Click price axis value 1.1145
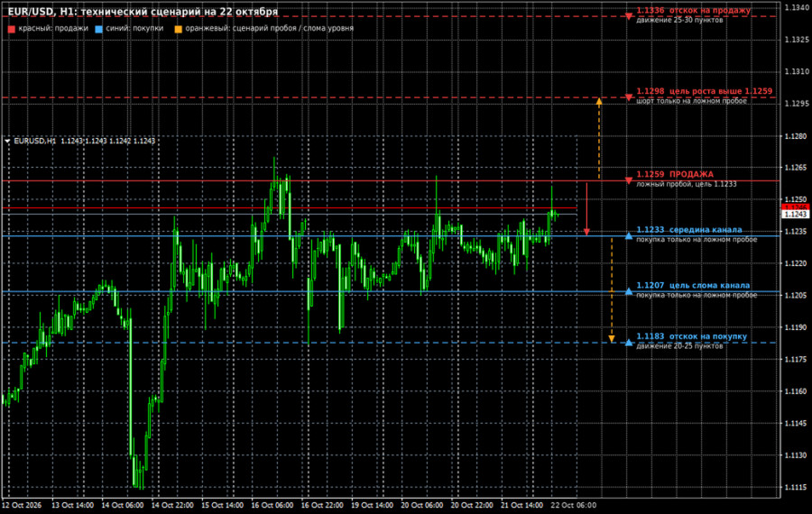The width and height of the screenshot is (812, 514). click(x=796, y=424)
